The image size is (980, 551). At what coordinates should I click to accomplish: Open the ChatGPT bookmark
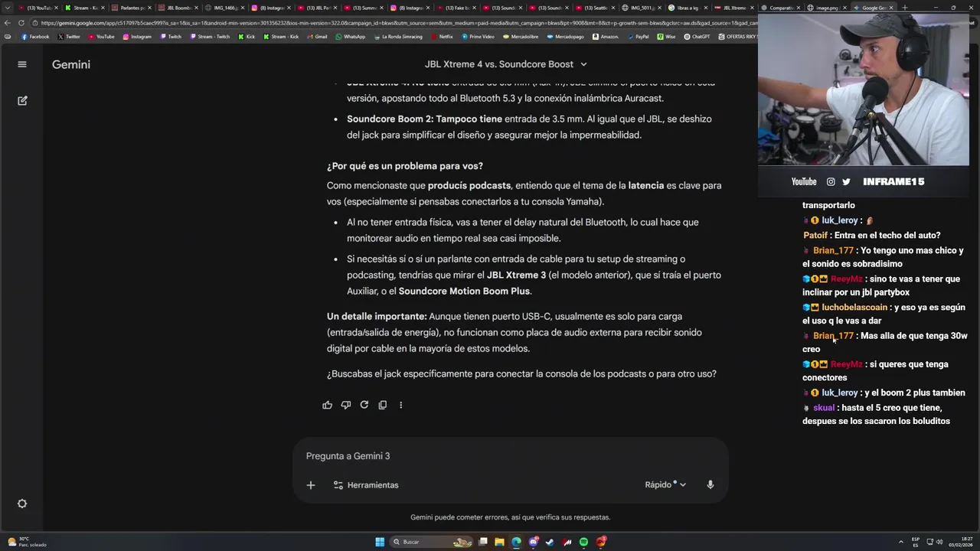697,37
